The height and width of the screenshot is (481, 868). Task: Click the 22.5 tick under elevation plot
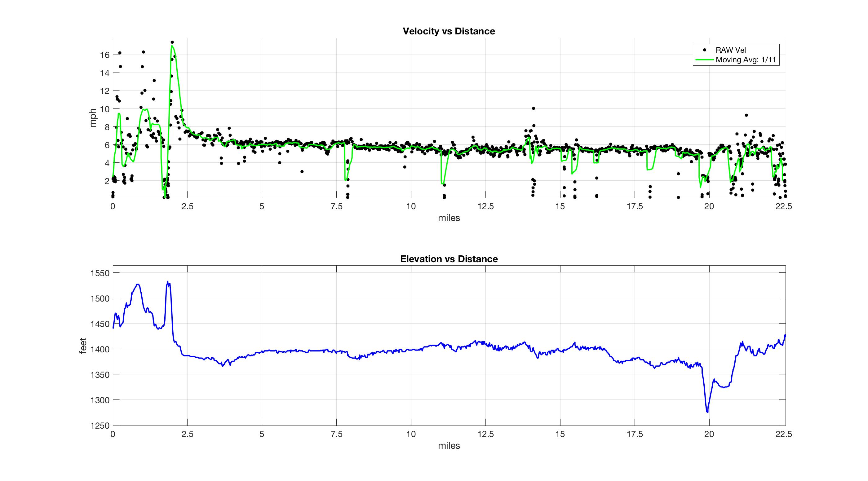[783, 434]
